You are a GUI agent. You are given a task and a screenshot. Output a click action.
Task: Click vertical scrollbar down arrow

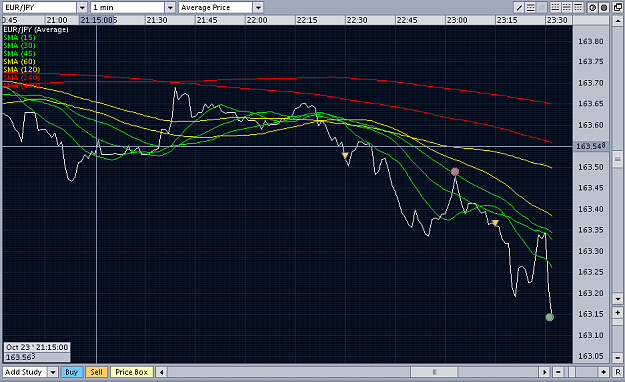tap(618, 299)
